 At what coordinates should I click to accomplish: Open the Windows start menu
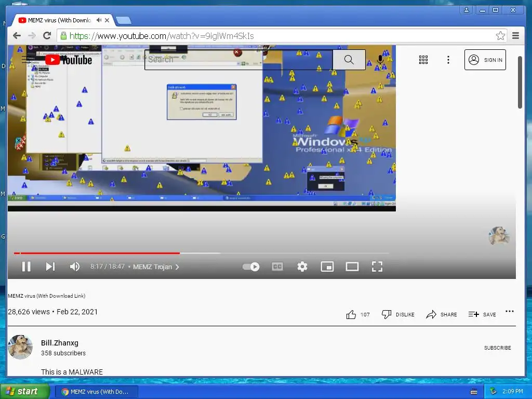tap(24, 392)
